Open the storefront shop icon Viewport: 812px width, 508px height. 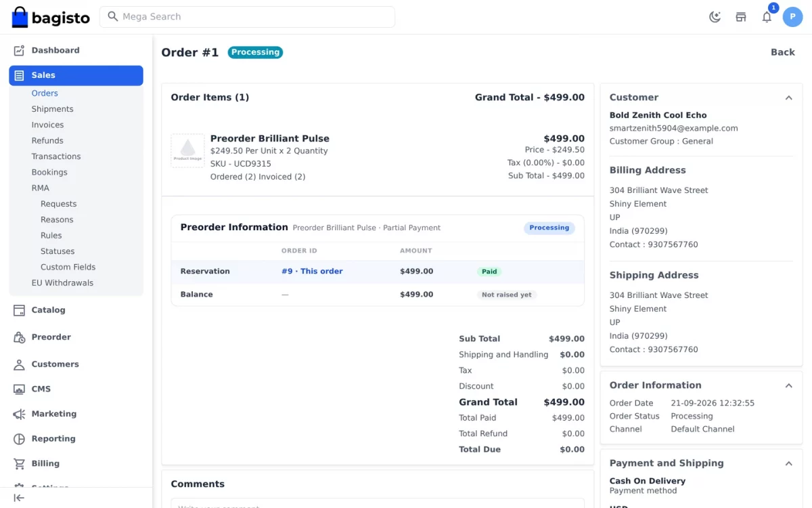click(741, 17)
